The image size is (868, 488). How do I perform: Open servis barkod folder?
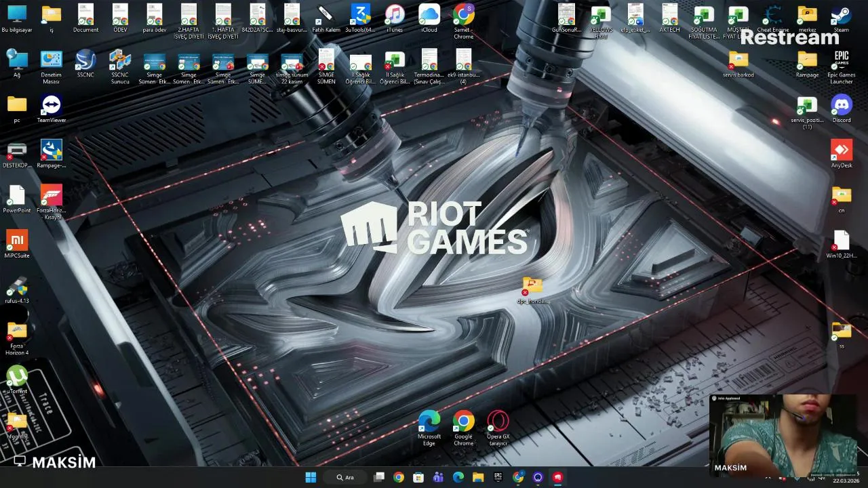(738, 64)
